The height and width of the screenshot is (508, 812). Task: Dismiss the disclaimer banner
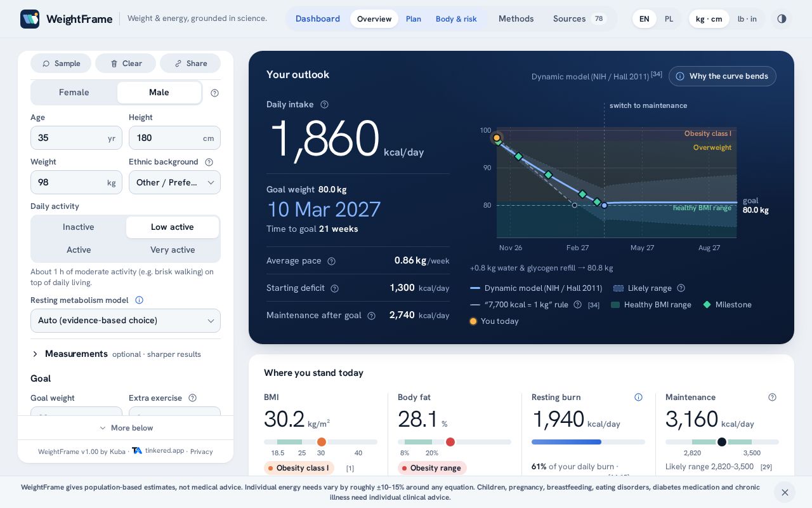[x=785, y=492]
